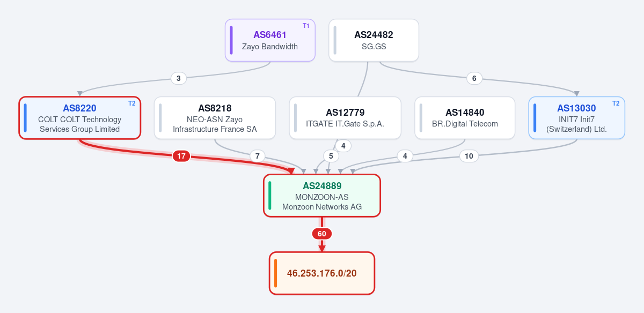Select the AS13030 INIT7 node
644x313 pixels.
click(x=576, y=118)
